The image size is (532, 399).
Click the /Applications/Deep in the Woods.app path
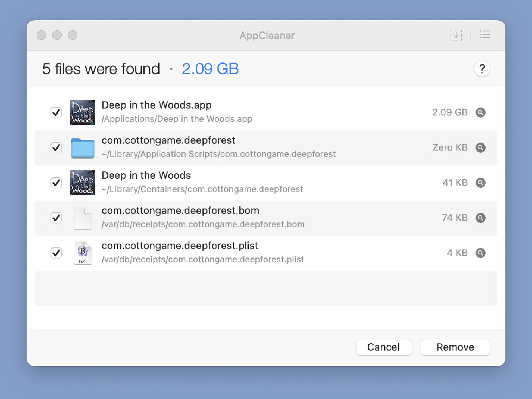pyautogui.click(x=177, y=119)
